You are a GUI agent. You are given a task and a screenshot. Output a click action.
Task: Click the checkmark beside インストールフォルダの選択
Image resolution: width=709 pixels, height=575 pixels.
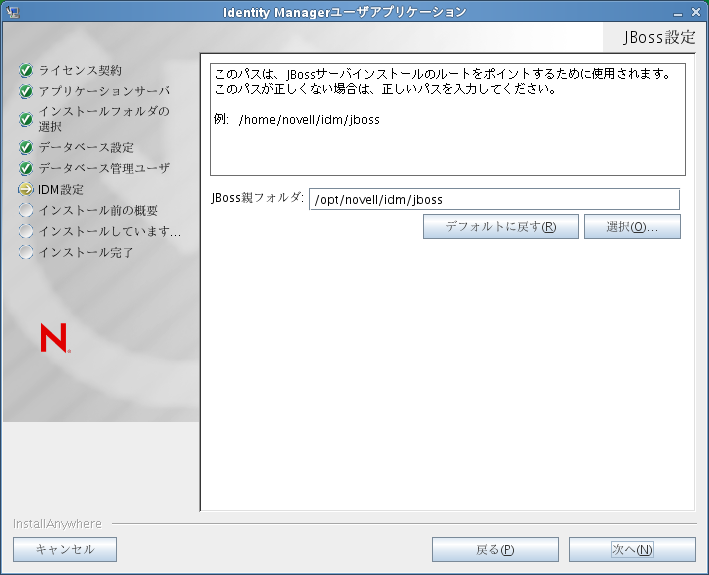point(26,119)
